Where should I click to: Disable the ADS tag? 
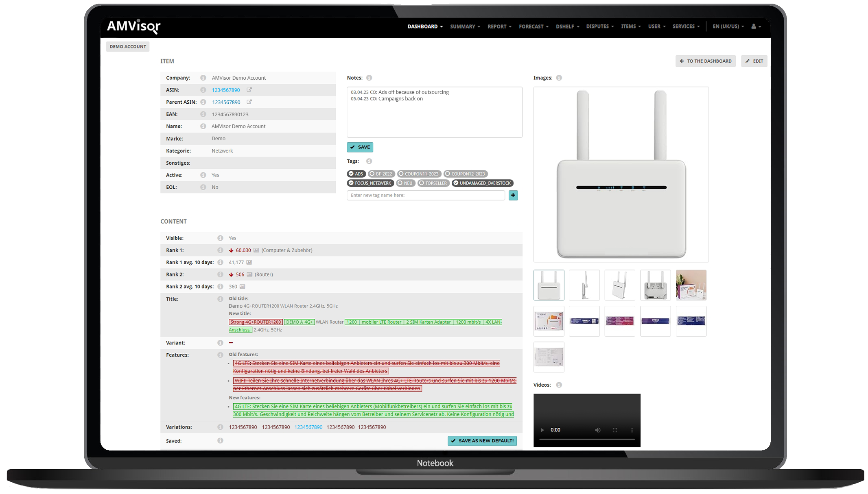pos(356,174)
